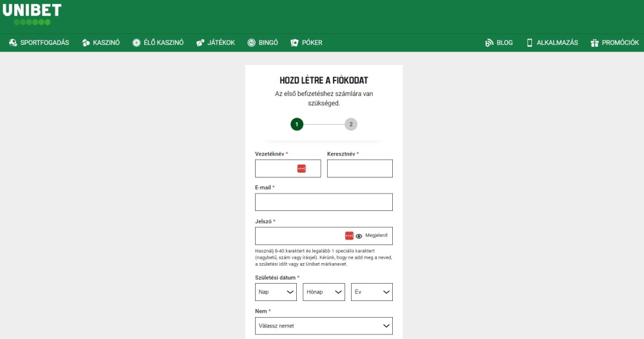The image size is (644, 339).
Task: Click the Promóciók gift icon
Action: (594, 42)
